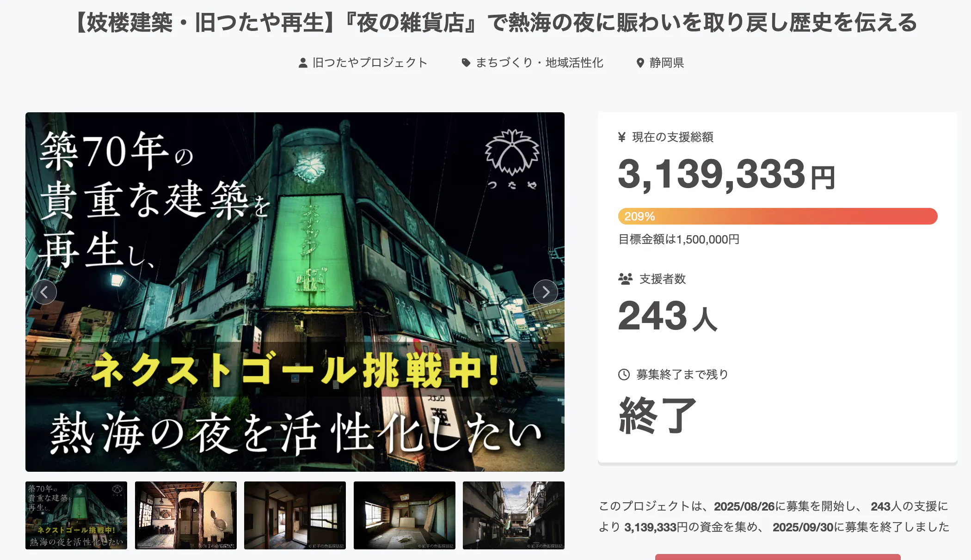This screenshot has width=971, height=560.
Task: Click the yen icon beside 現在の支援総額
Action: click(x=622, y=137)
